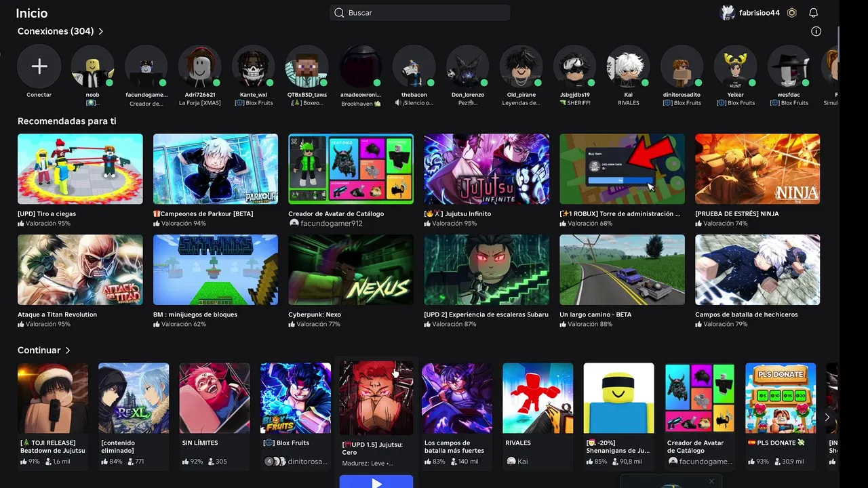Advance the Continuar carousel right arrow

[x=827, y=418]
